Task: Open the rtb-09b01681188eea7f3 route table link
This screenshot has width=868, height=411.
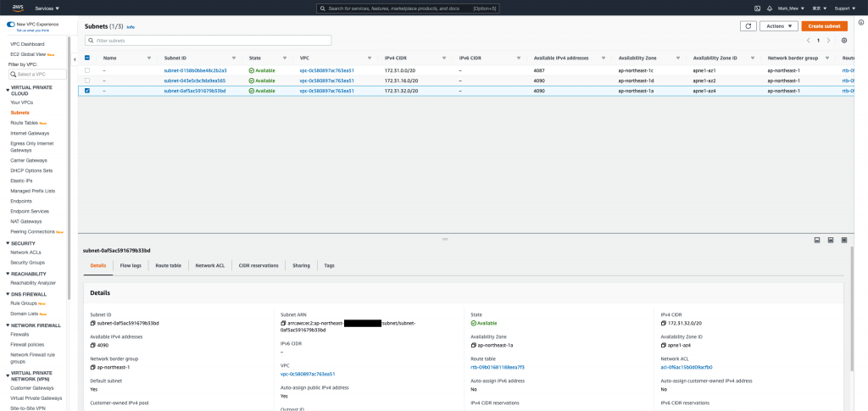Action: coord(497,367)
